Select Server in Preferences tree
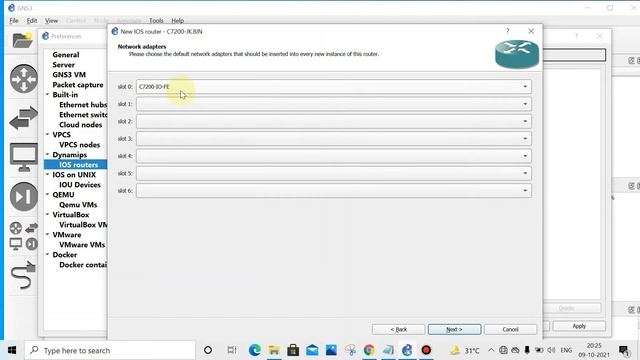The height and width of the screenshot is (360, 640). [x=63, y=65]
